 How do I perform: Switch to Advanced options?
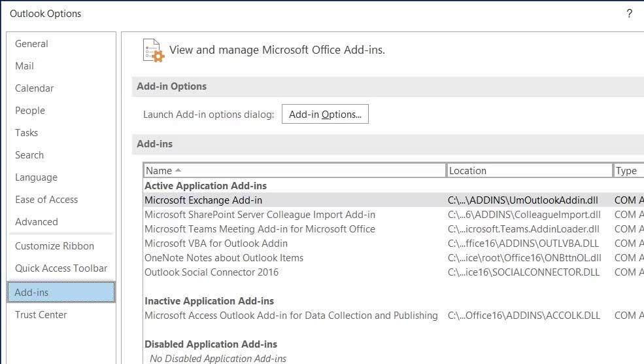[x=37, y=222]
